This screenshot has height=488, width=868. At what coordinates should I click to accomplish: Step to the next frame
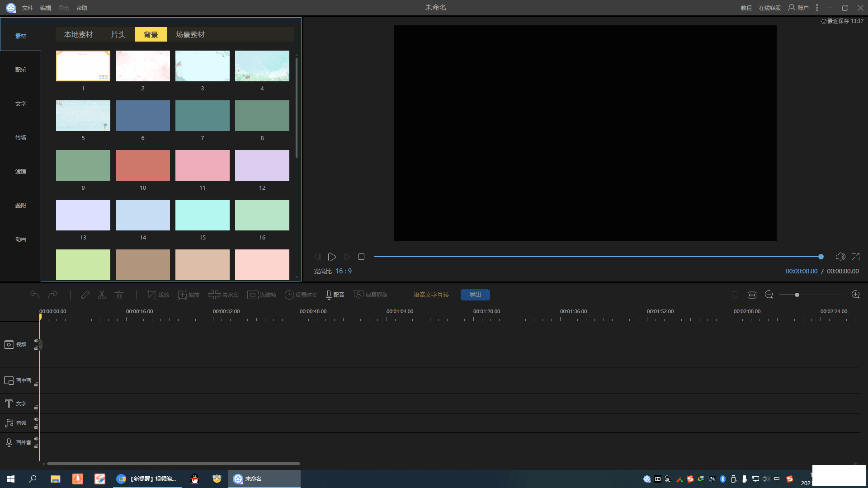coord(346,257)
